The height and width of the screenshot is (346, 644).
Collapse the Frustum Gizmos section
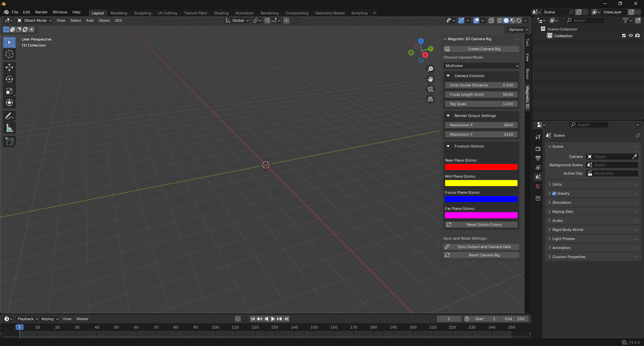pos(448,146)
